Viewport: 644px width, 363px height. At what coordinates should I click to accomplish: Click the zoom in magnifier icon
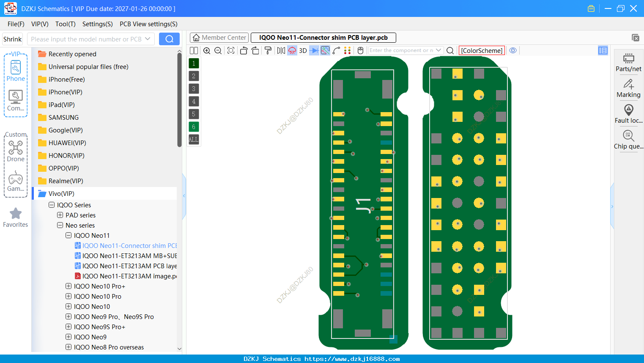click(207, 50)
